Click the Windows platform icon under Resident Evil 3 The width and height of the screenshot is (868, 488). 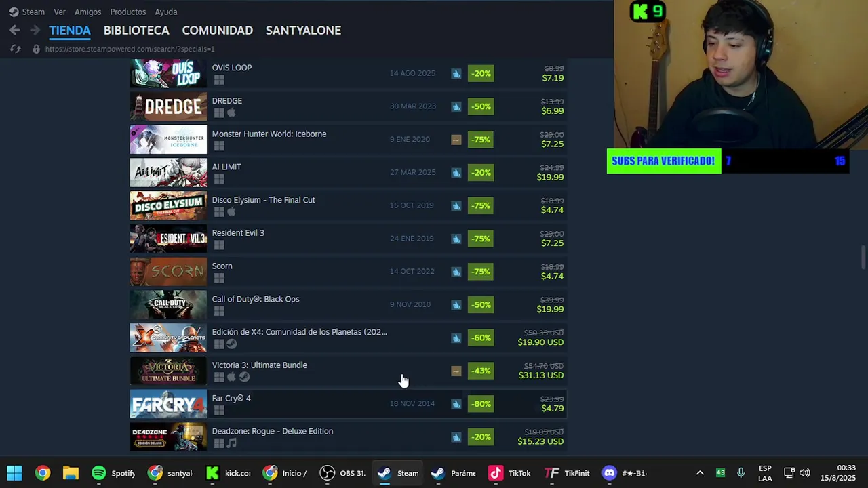click(218, 245)
